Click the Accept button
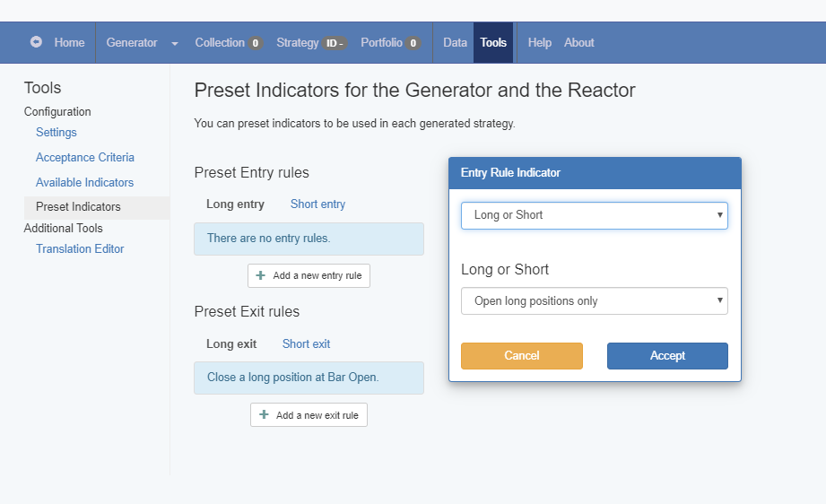826x504 pixels. 667,356
